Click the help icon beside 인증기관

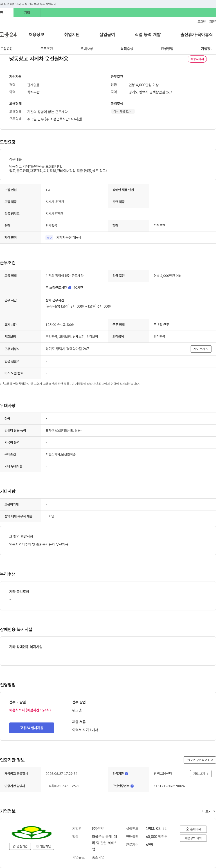[x=126, y=774]
